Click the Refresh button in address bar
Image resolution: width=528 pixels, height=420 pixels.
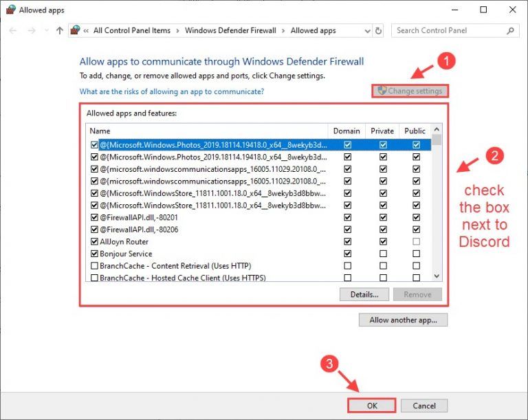pyautogui.click(x=378, y=31)
